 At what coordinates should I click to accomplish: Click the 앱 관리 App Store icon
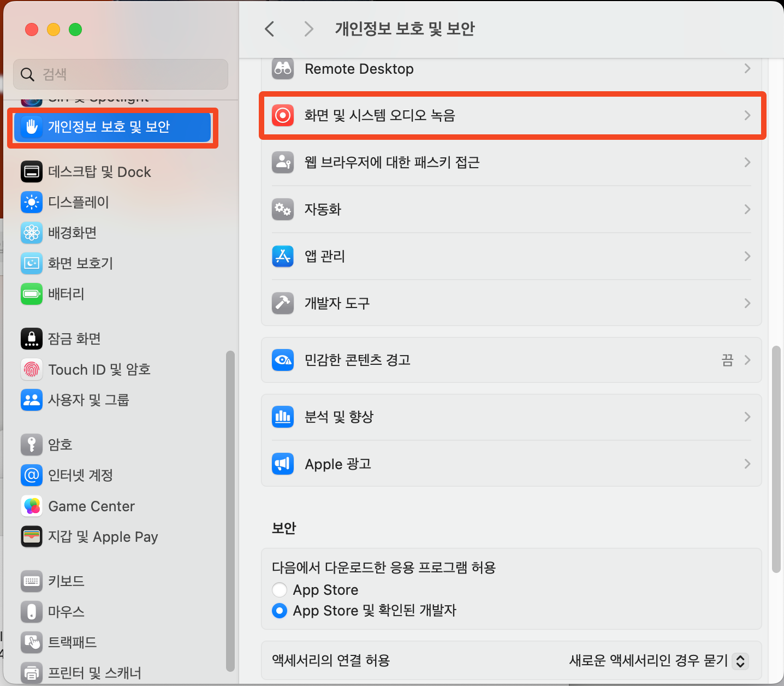click(x=283, y=256)
